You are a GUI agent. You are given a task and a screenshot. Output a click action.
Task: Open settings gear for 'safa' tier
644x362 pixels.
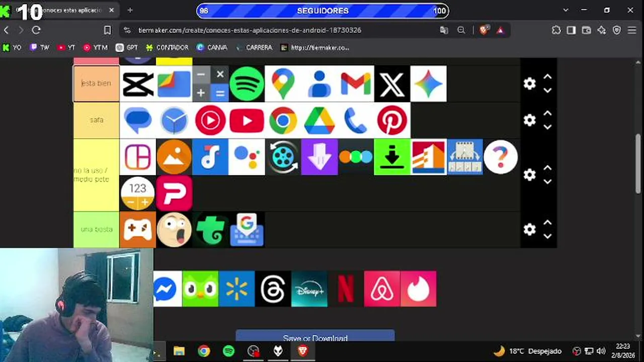(x=529, y=120)
